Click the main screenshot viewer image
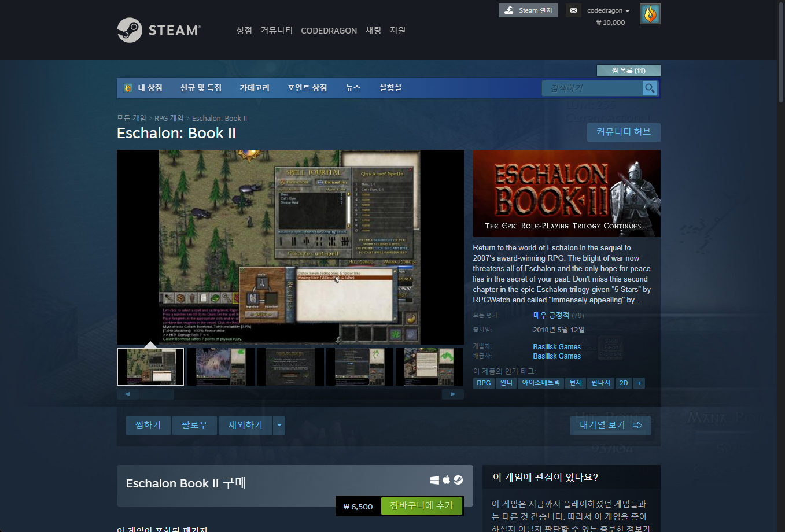The image size is (785, 532). pyautogui.click(x=290, y=247)
